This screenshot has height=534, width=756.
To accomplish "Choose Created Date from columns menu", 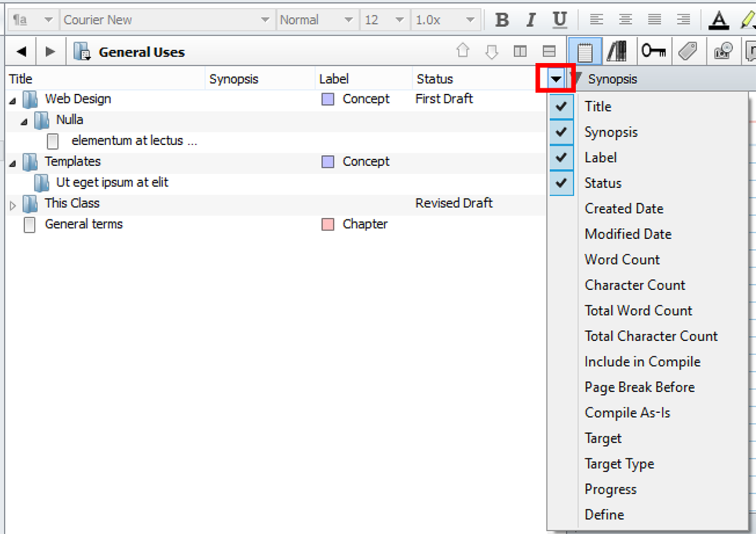I will [x=624, y=209].
